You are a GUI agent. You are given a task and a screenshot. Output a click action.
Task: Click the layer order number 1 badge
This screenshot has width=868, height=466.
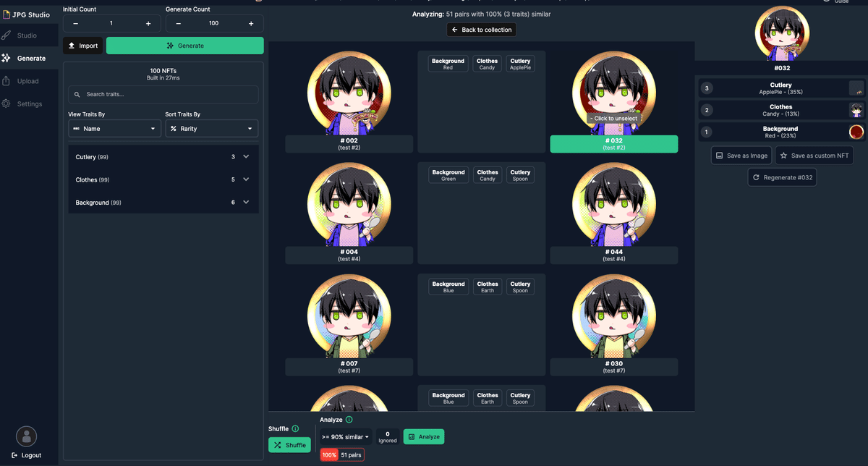point(707,132)
